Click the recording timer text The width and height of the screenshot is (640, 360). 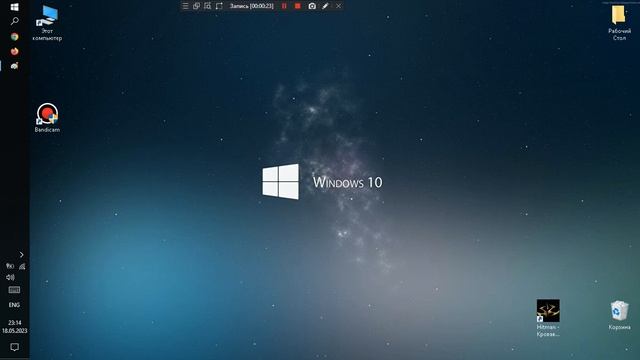click(251, 6)
